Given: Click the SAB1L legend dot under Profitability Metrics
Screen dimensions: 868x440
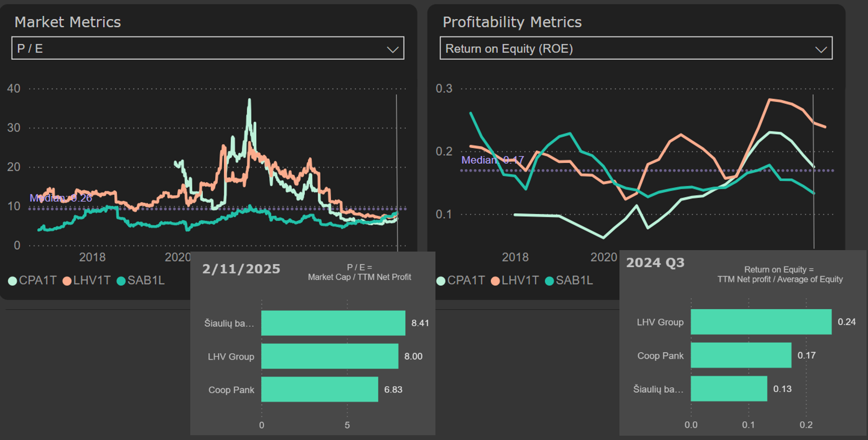Looking at the screenshot, I should coord(549,281).
